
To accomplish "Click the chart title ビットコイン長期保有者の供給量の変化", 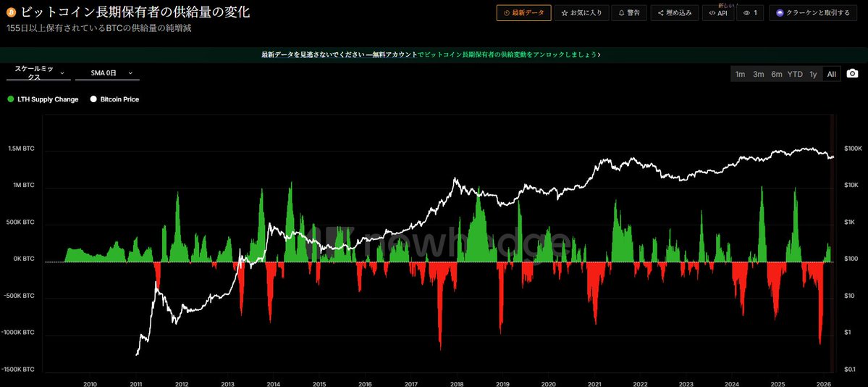I will [x=135, y=12].
